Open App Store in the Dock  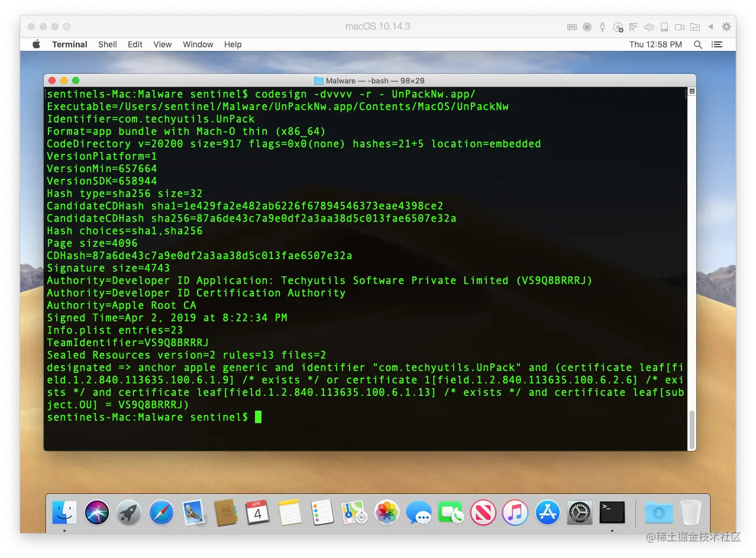[548, 512]
